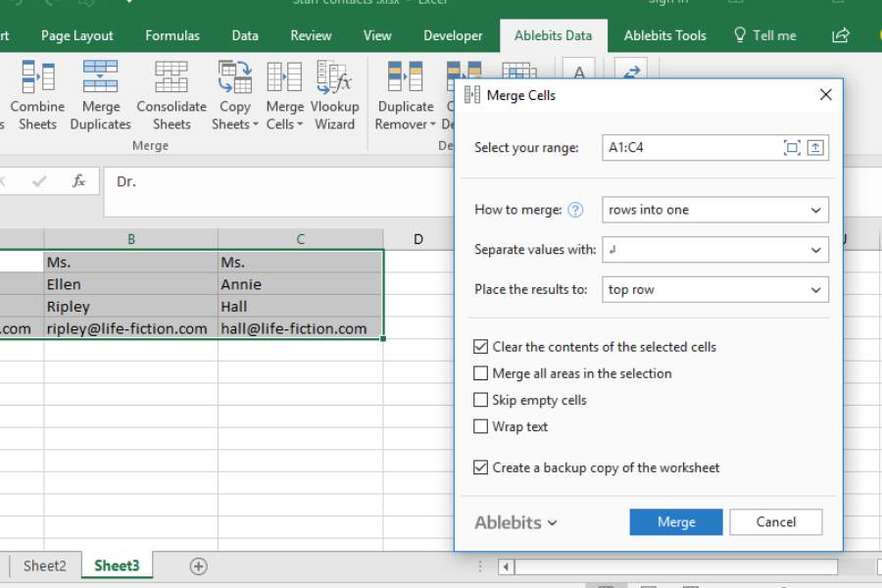Expand the How to merge dropdown

click(x=815, y=210)
